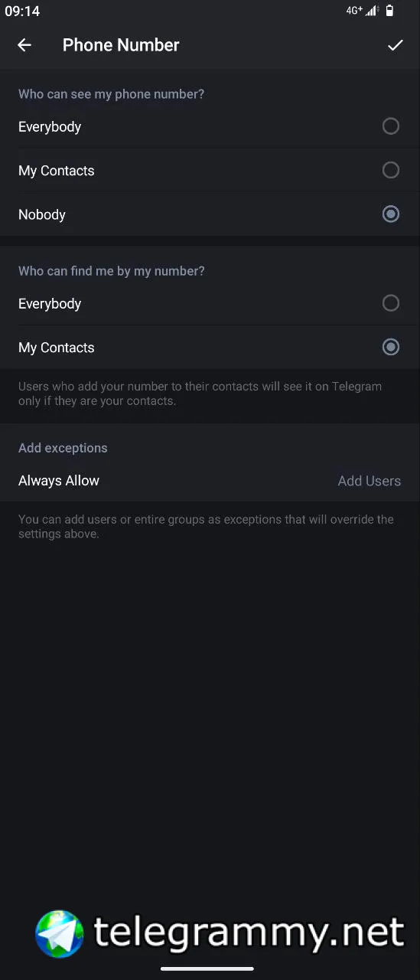420x980 pixels.
Task: Click the Phone Number page title
Action: tap(121, 45)
